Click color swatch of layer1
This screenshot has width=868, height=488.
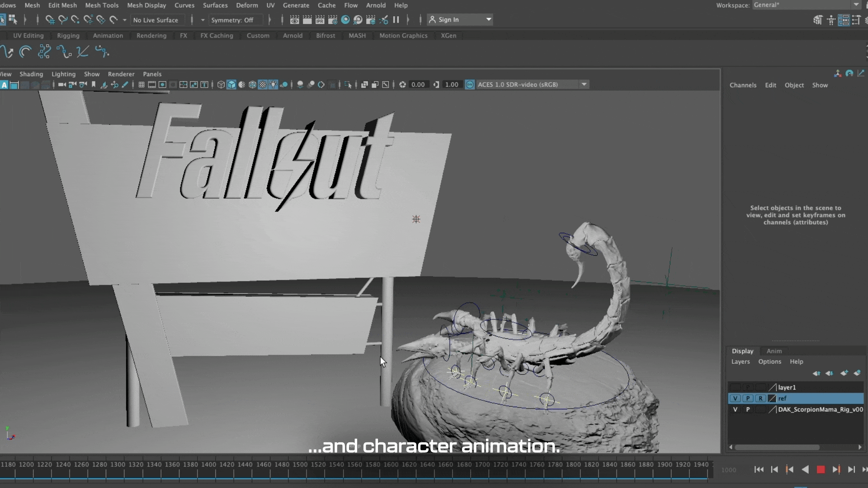(772, 387)
